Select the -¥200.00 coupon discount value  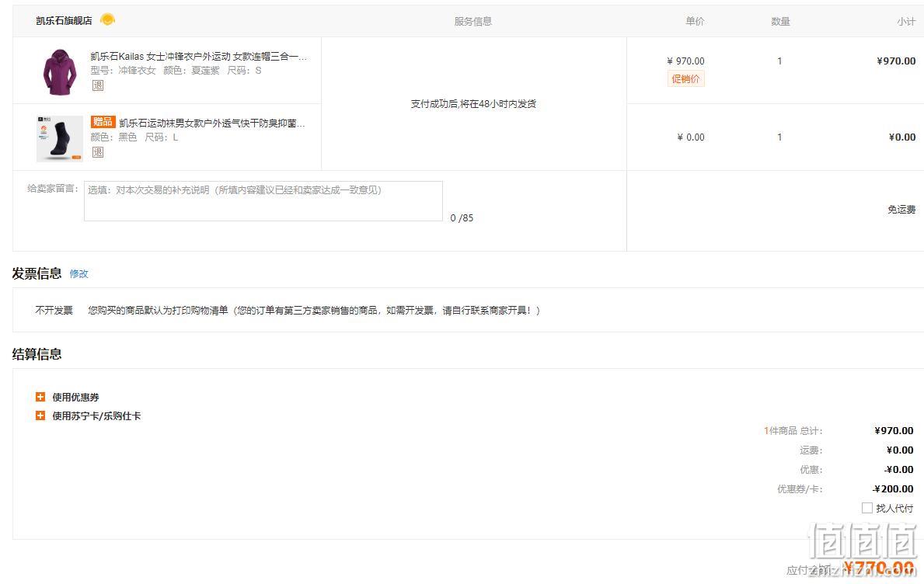pos(894,488)
